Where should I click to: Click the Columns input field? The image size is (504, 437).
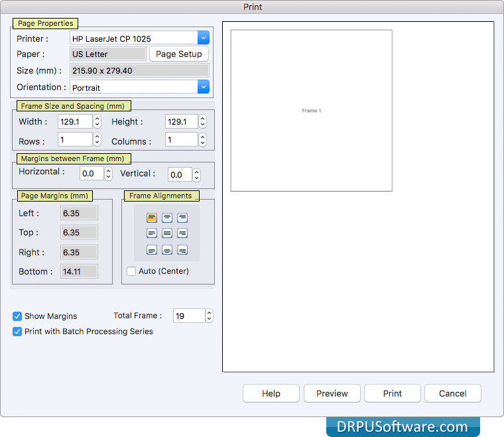[x=182, y=139]
